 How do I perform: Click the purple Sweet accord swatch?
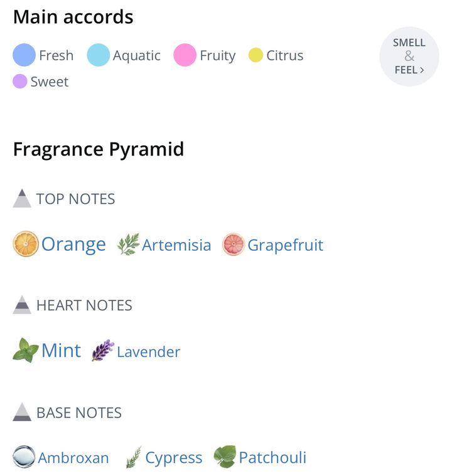click(x=19, y=82)
